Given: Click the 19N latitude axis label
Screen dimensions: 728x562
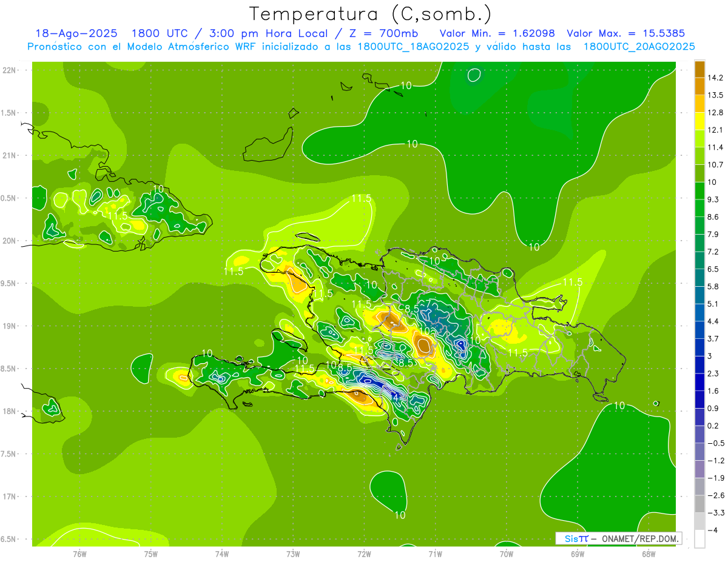Looking at the screenshot, I should click(x=10, y=326).
